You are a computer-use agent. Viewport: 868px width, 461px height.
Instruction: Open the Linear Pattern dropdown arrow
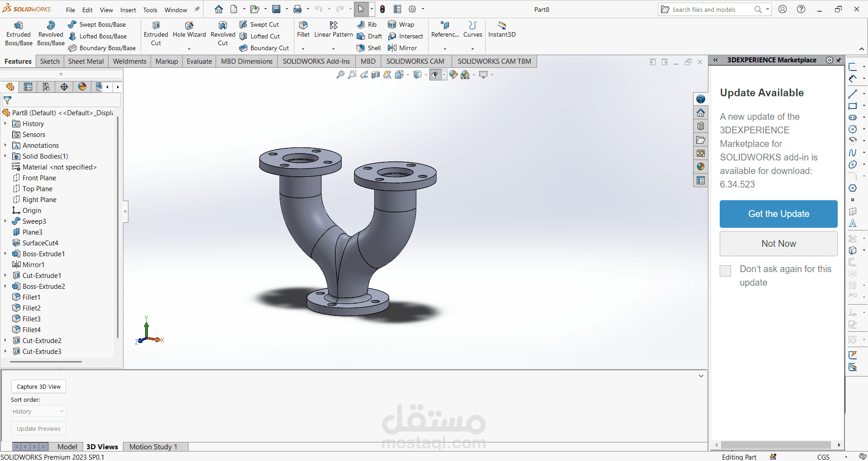click(x=334, y=48)
